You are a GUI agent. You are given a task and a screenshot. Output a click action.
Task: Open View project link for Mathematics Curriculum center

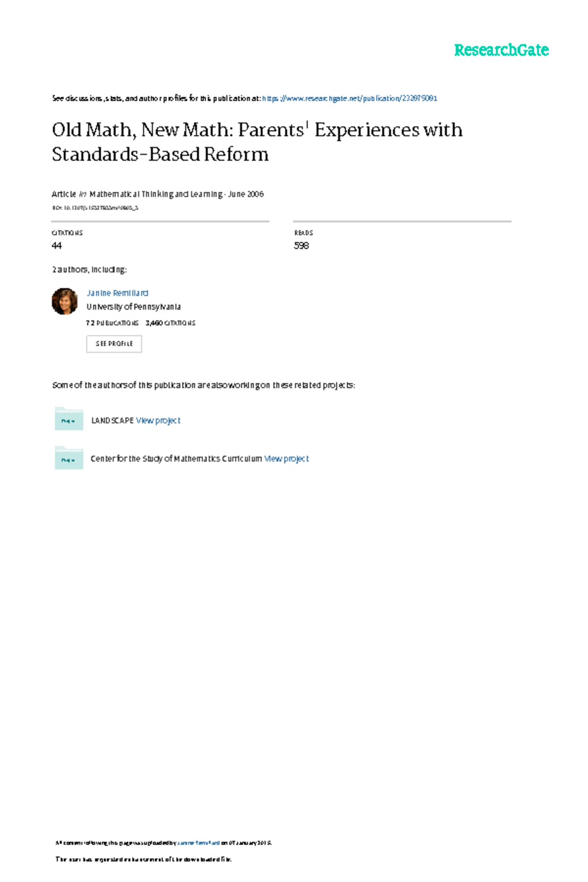click(286, 459)
